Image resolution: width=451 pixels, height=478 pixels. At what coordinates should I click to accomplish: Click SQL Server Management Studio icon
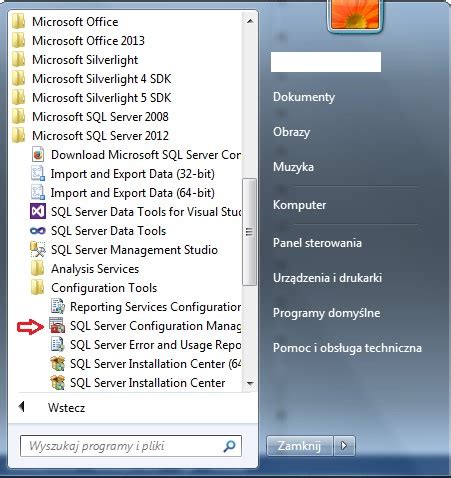(38, 249)
